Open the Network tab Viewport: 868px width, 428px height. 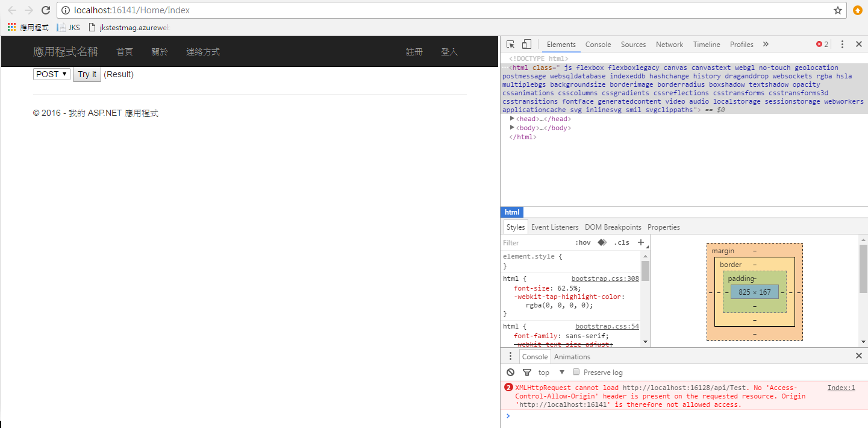pos(669,45)
